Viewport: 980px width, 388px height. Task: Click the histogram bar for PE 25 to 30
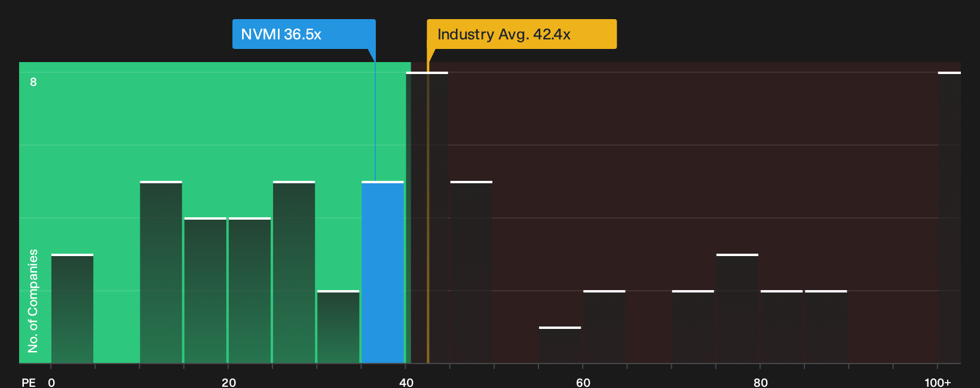[x=294, y=272]
